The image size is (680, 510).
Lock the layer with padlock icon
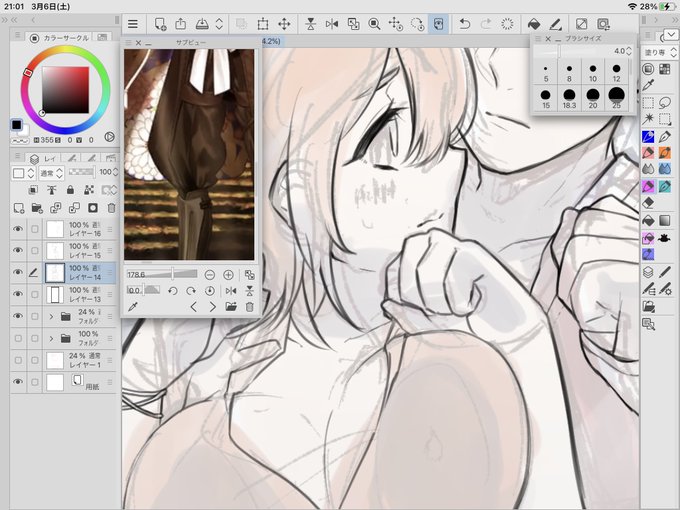pos(70,190)
